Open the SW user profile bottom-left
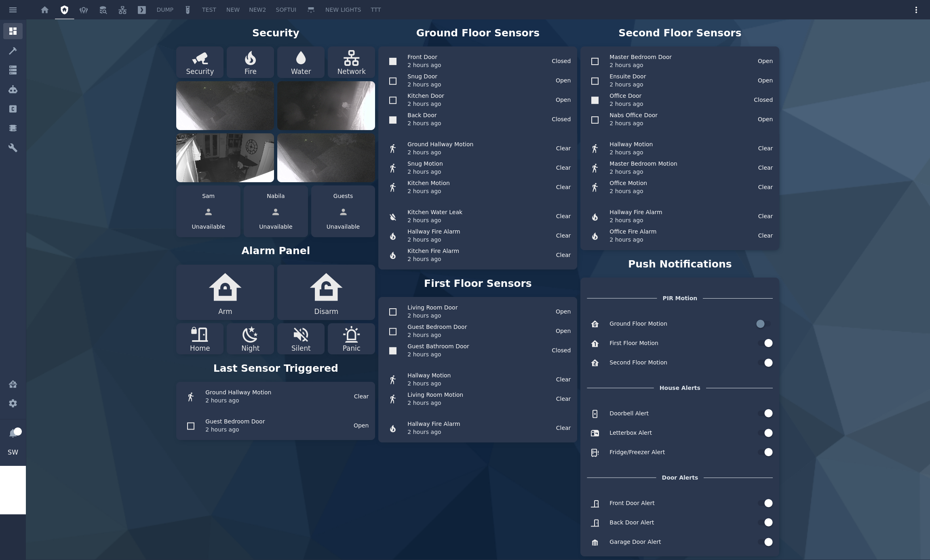Screen dimensions: 930x560 tap(13, 453)
